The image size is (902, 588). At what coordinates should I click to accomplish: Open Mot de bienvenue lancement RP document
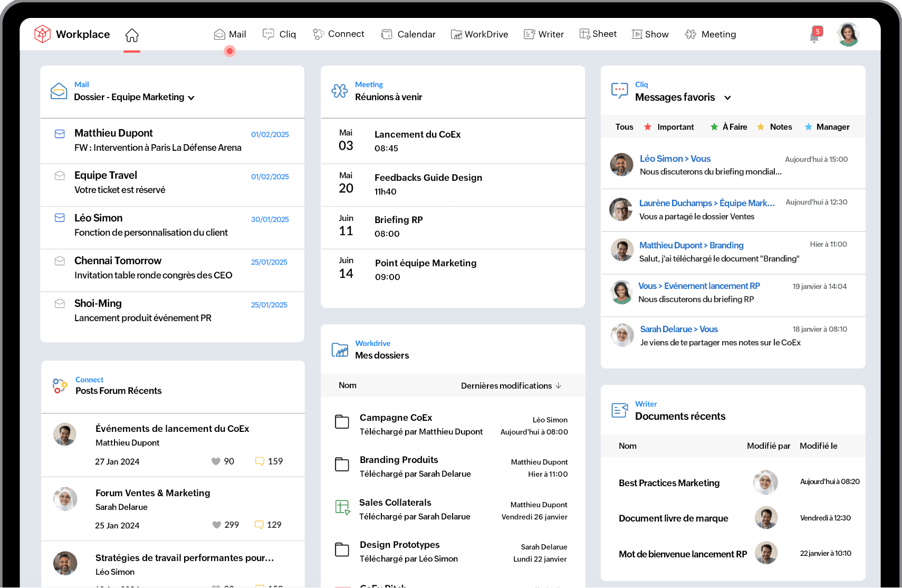[x=683, y=554]
